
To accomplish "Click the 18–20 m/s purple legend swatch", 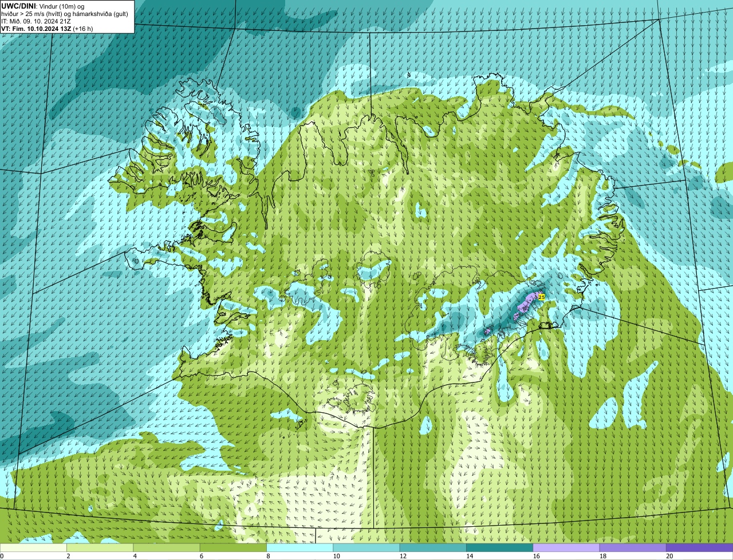I will (x=633, y=547).
